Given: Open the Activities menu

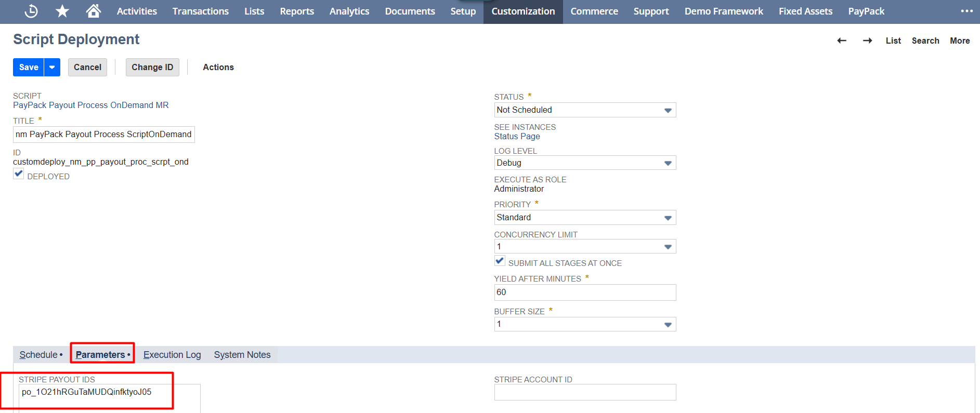Looking at the screenshot, I should (137, 11).
